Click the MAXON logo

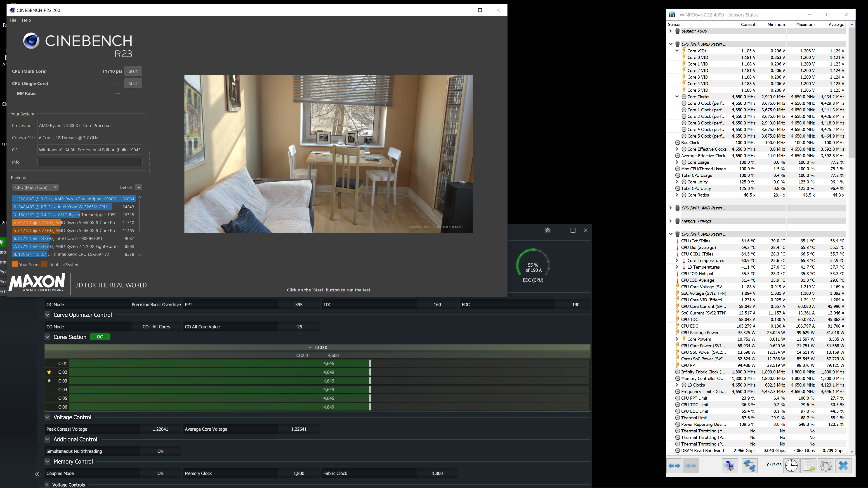[x=37, y=283]
